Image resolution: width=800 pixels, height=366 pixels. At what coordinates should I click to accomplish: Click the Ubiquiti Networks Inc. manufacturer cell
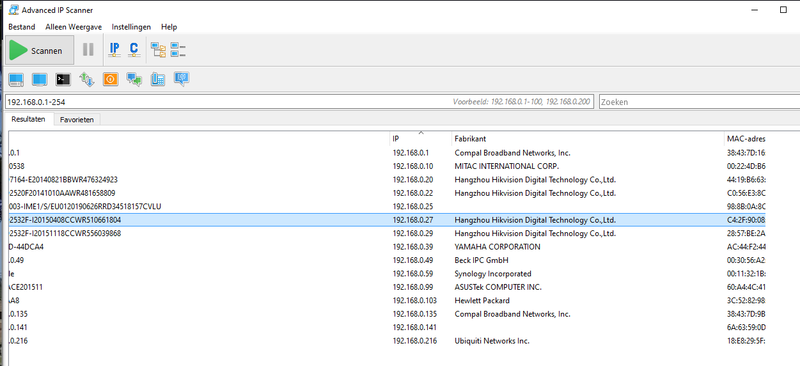pyautogui.click(x=492, y=340)
